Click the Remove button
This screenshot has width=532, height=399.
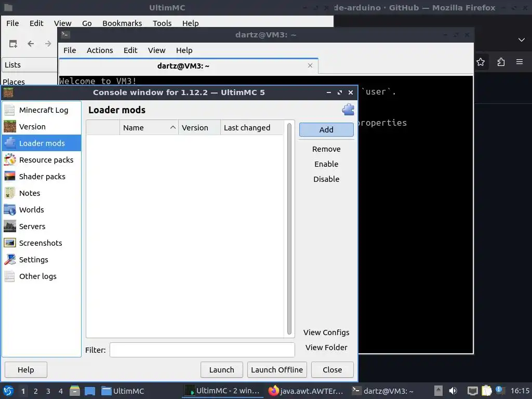(326, 149)
